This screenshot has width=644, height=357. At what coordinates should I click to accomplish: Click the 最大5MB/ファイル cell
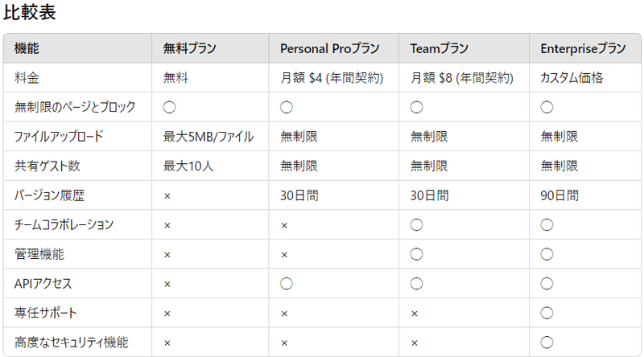click(210, 137)
